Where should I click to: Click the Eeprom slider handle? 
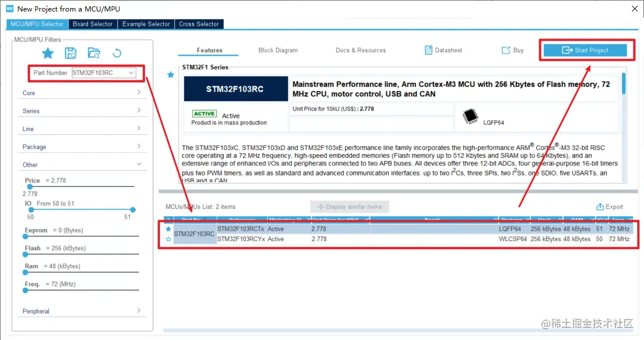25,236
